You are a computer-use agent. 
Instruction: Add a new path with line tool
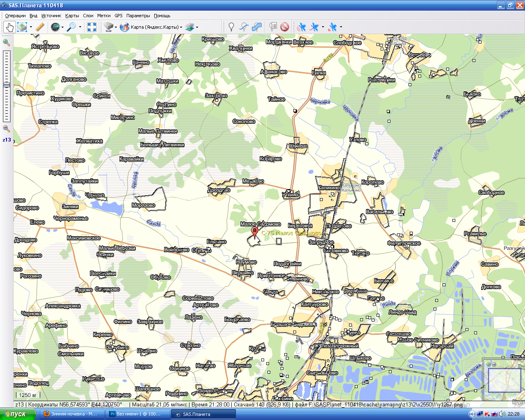244,27
